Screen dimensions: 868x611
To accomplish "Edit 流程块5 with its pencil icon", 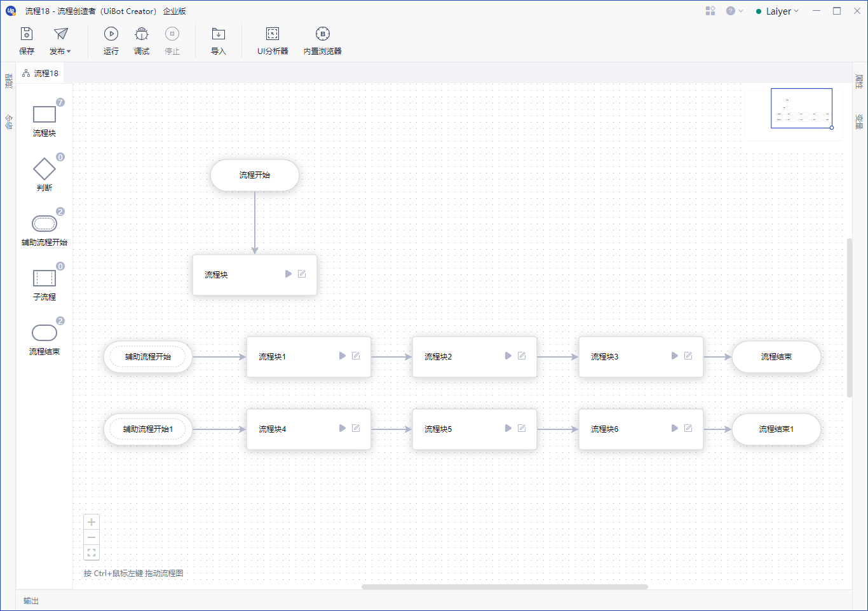I will [522, 428].
